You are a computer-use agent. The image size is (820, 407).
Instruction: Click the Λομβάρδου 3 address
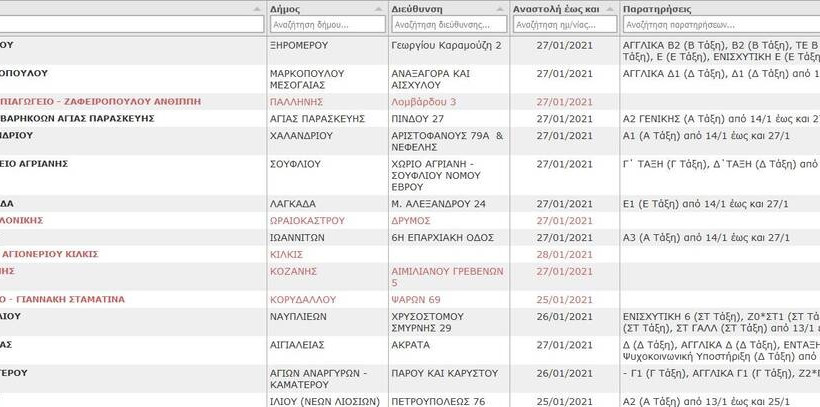(x=425, y=102)
